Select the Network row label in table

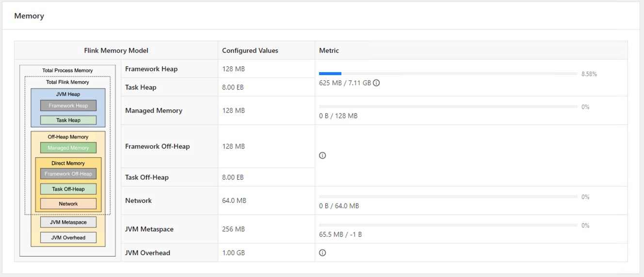(x=138, y=200)
